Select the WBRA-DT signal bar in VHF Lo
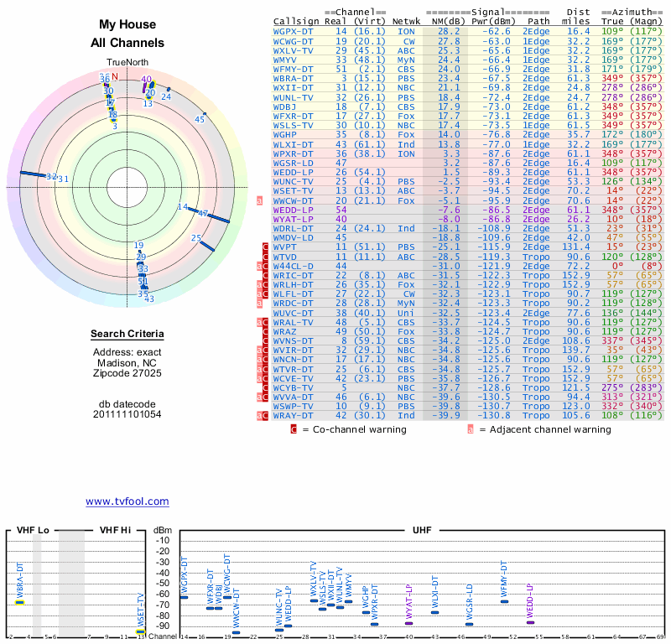This screenshot has height=644, width=671. (x=19, y=601)
